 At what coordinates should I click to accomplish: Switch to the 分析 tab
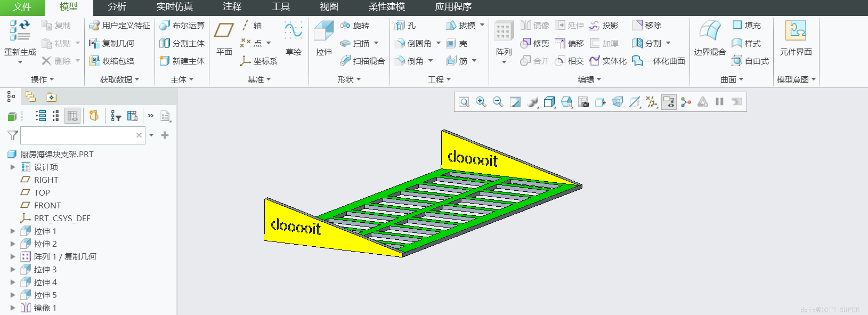117,7
